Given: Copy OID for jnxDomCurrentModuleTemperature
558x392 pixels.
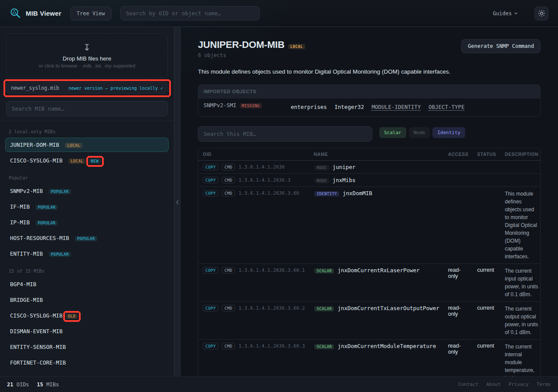Looking at the screenshot, I should coord(211,346).
